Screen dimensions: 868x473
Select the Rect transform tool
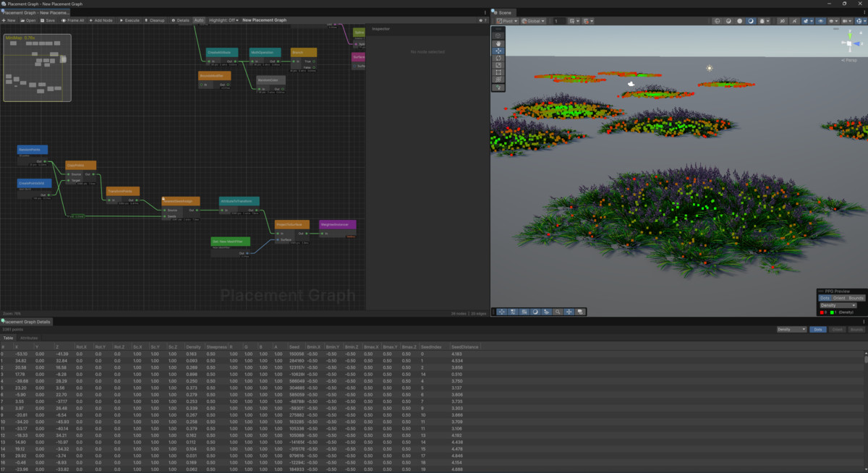tap(499, 72)
